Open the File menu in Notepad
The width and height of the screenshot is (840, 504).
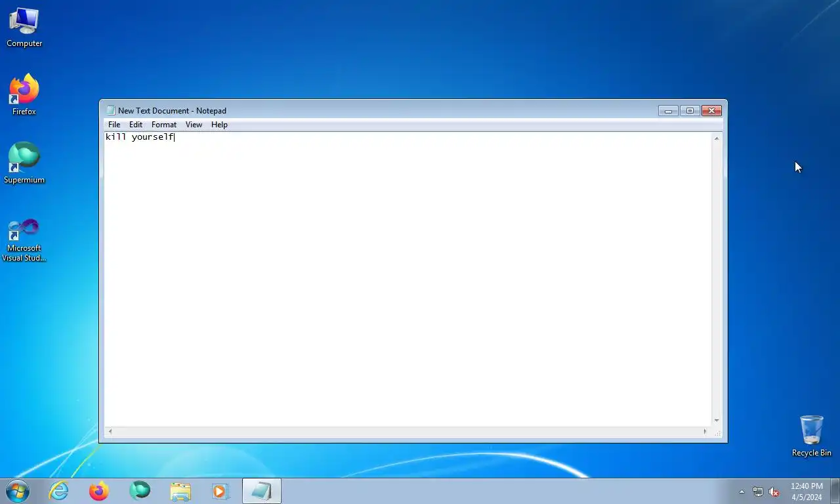pyautogui.click(x=114, y=125)
